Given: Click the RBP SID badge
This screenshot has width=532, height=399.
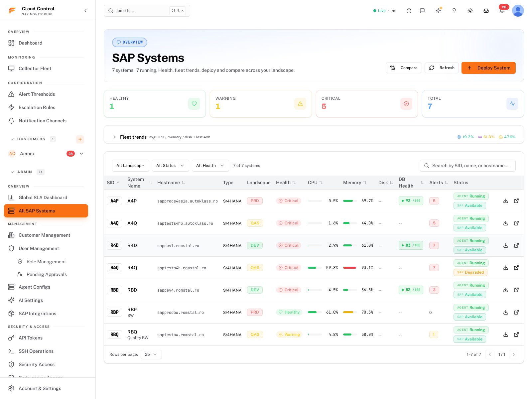Looking at the screenshot, I should 114,312.
